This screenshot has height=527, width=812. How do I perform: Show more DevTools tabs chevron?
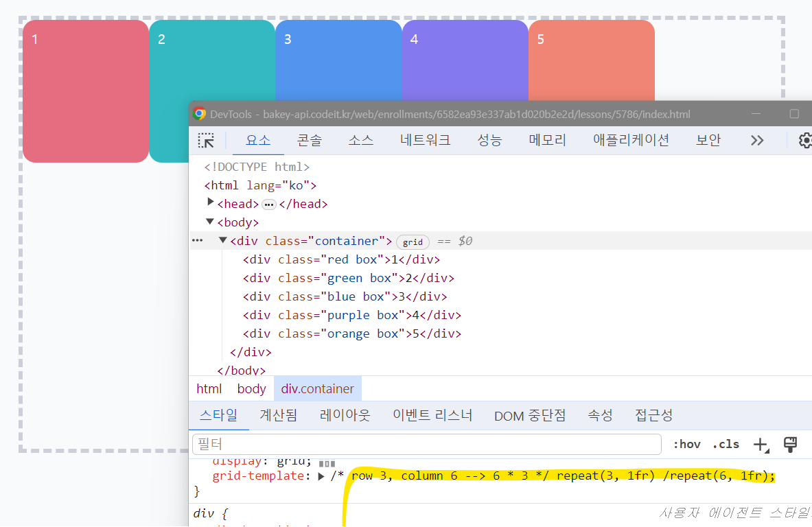click(x=757, y=141)
